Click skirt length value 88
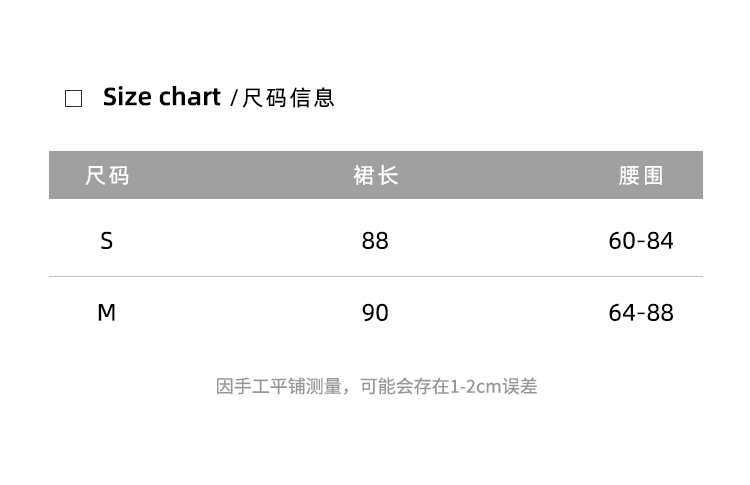Screen dimensions: 750x485 point(375,241)
